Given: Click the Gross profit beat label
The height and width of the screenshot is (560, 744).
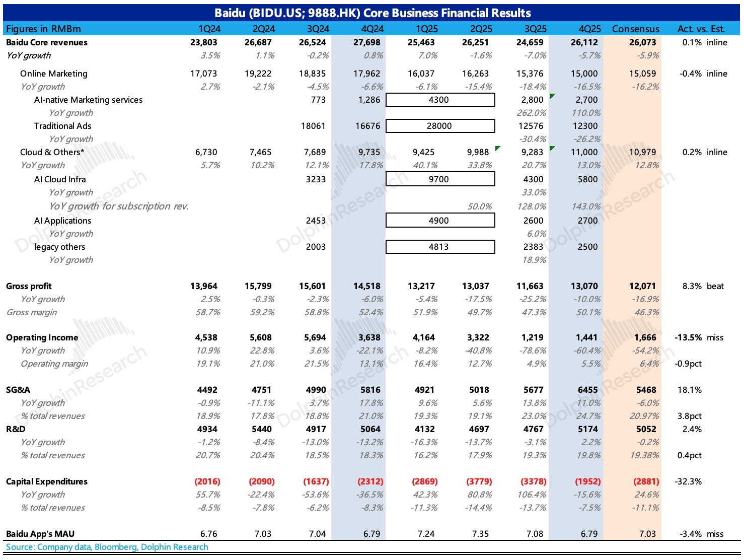Looking at the screenshot, I should (x=715, y=286).
